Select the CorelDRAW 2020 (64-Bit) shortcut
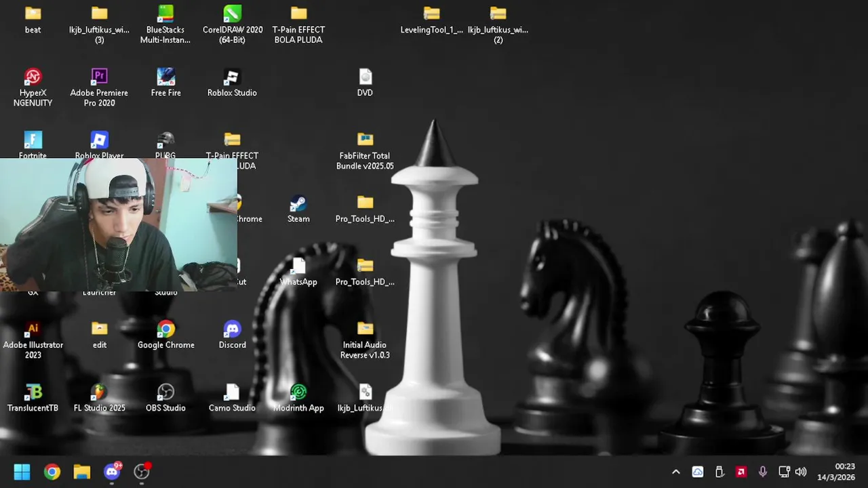868x488 pixels. click(232, 25)
